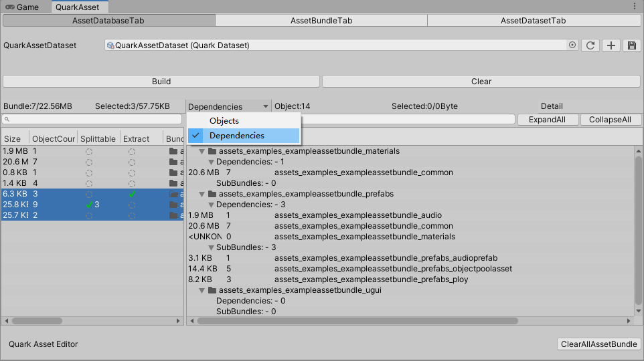Collapse Dependencies: - 3 under prefabs
Viewport: 644px width, 361px height.
point(211,205)
